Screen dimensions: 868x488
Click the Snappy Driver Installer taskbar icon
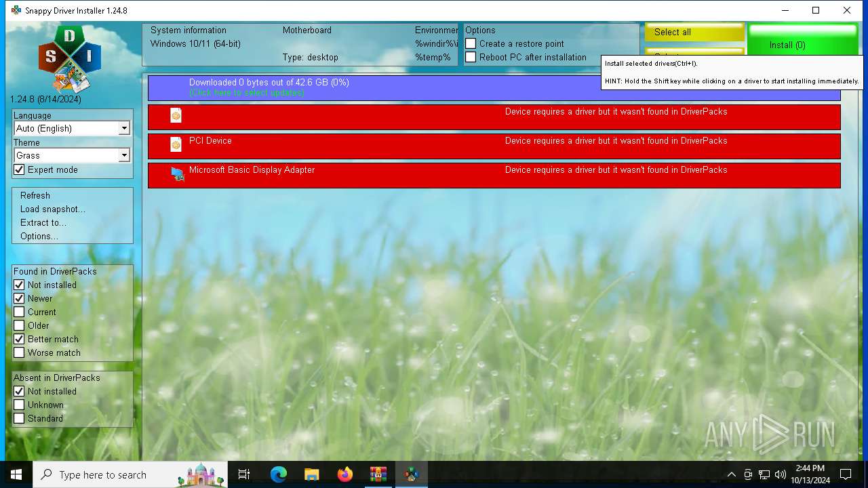[411, 474]
